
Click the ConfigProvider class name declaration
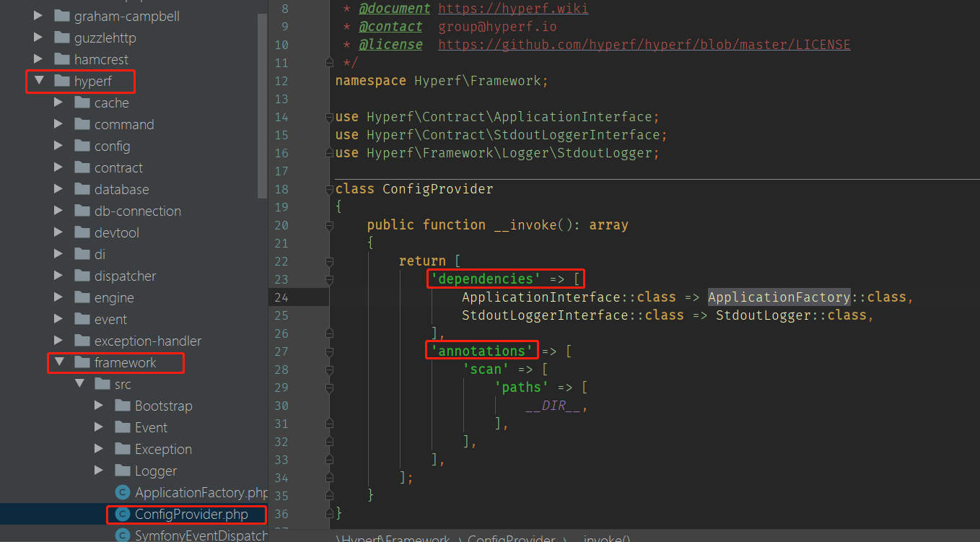(438, 189)
